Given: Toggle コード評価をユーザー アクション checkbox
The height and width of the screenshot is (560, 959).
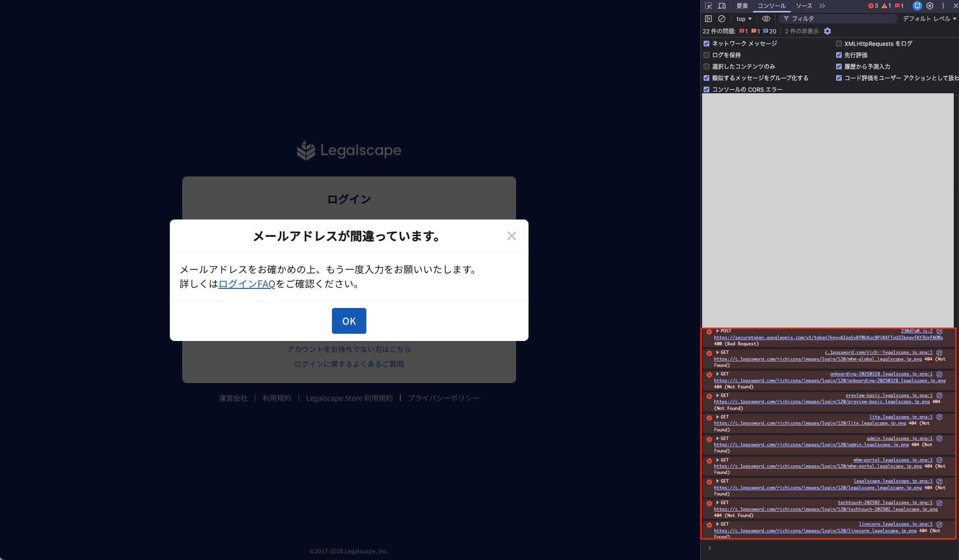Looking at the screenshot, I should [x=839, y=78].
